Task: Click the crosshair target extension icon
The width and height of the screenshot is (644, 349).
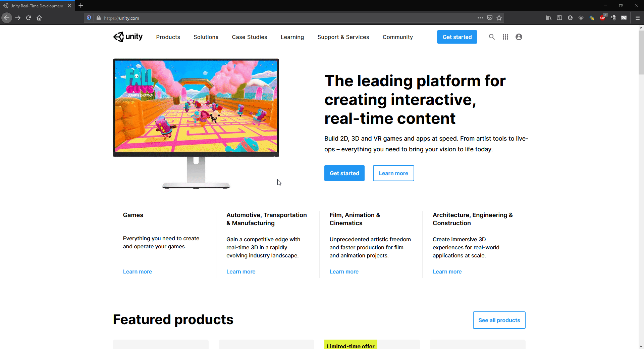Action: pyautogui.click(x=581, y=18)
